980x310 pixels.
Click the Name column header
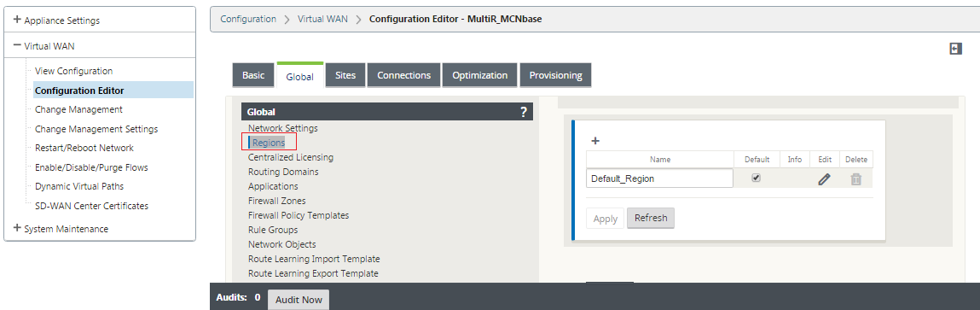coord(660,160)
